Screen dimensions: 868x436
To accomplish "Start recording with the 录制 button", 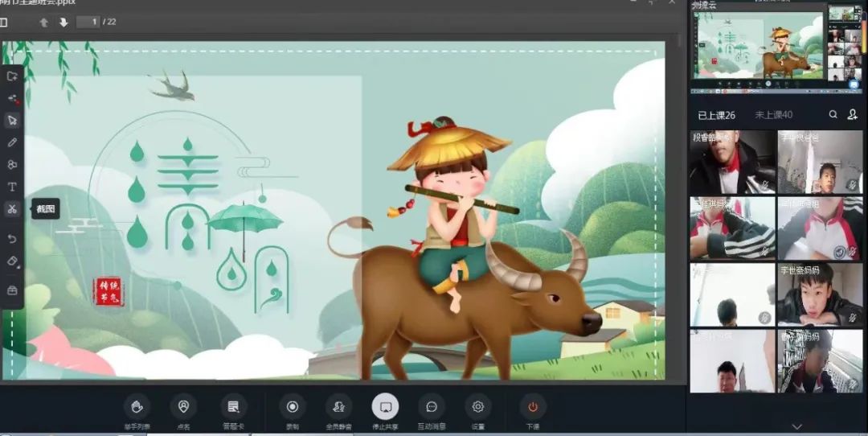I will (x=292, y=407).
